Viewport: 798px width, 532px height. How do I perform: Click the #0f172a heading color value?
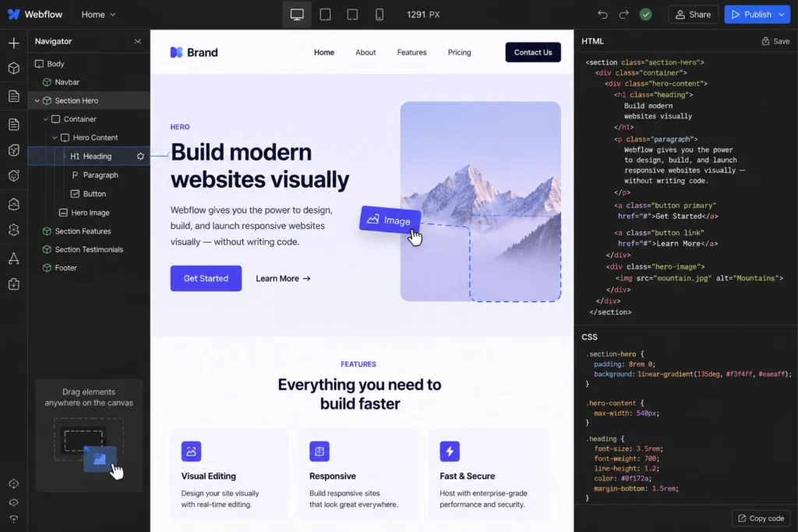(x=635, y=478)
